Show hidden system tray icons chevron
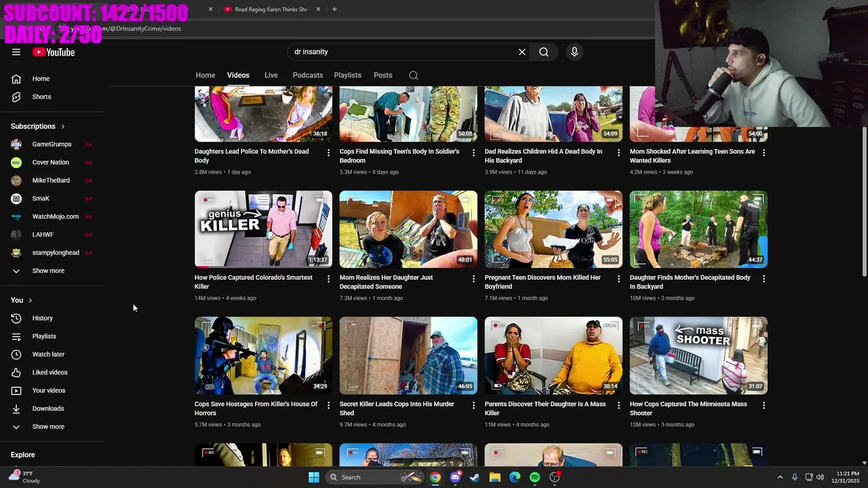Image resolution: width=868 pixels, height=488 pixels. click(x=780, y=477)
